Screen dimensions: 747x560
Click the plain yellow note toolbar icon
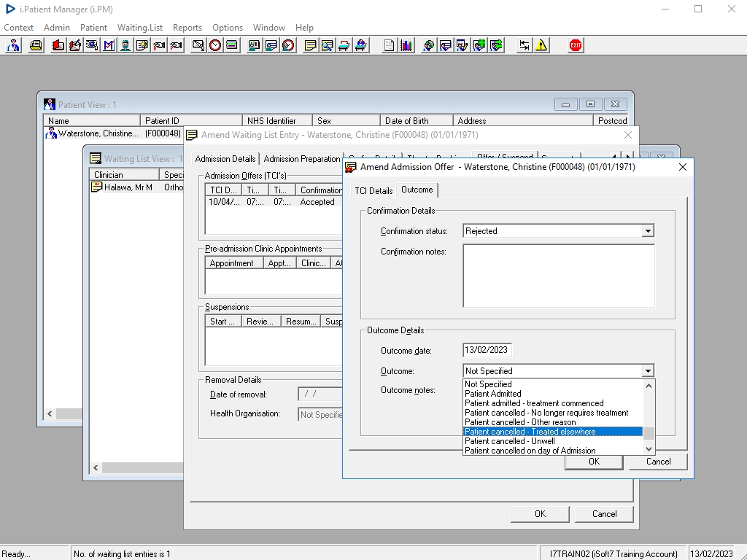pyautogui.click(x=311, y=46)
